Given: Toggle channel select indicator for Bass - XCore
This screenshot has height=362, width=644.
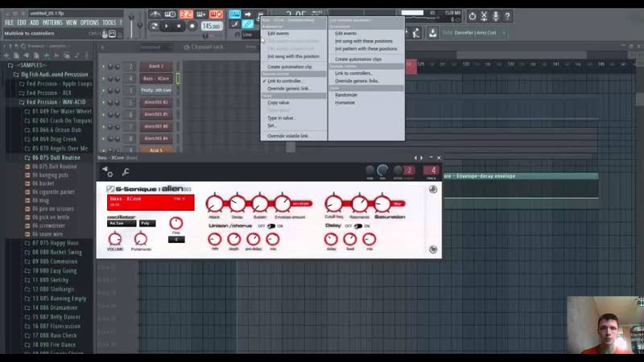Looking at the screenshot, I should tap(178, 78).
